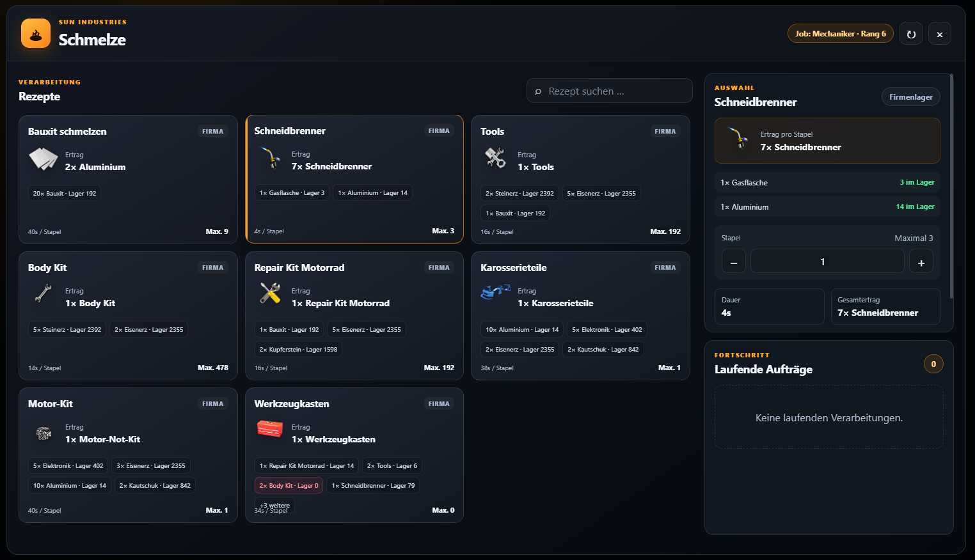Click the cutting torch icon in Schneidbrenner card

click(x=270, y=158)
